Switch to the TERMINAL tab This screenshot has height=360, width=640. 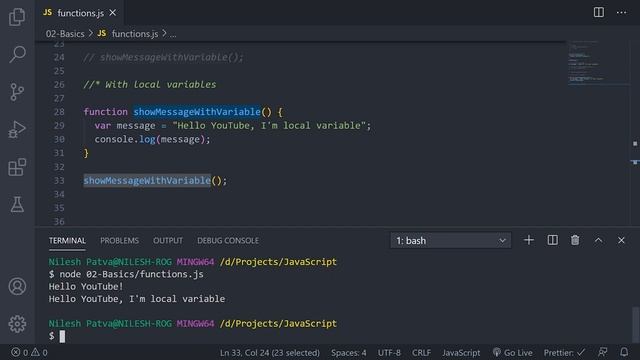click(67, 240)
